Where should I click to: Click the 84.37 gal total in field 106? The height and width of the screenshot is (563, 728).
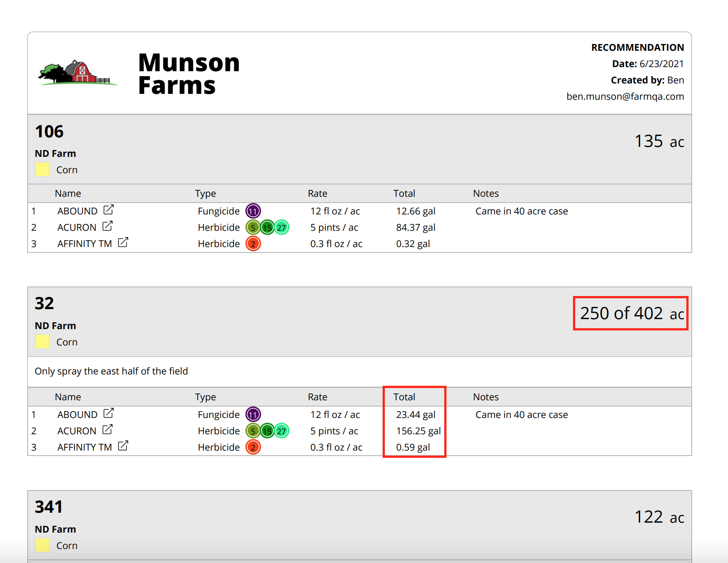(x=416, y=228)
